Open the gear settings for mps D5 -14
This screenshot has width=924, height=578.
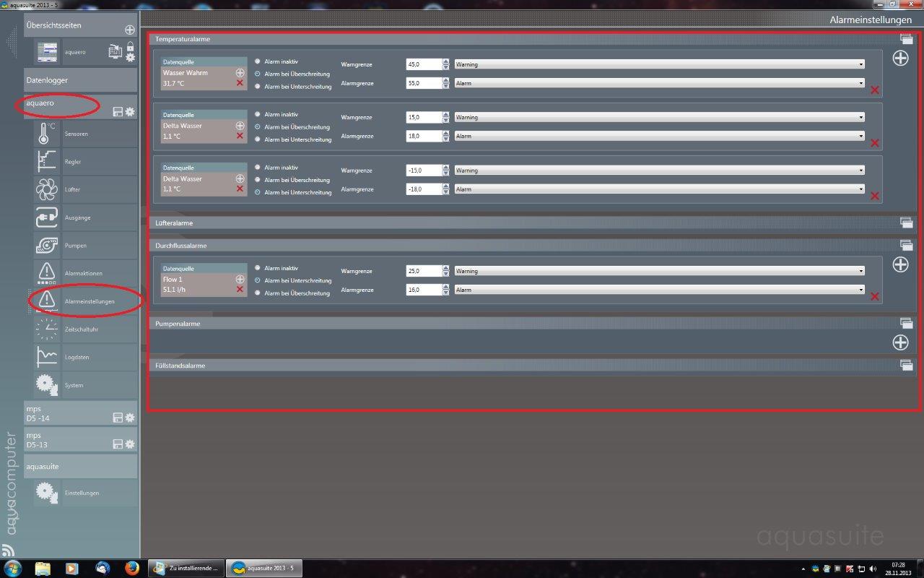point(130,418)
